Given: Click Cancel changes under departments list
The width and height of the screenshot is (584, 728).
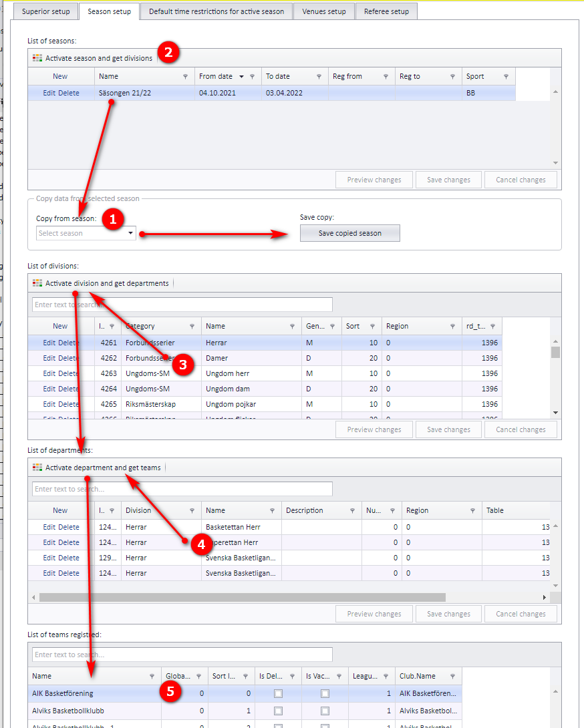Looking at the screenshot, I should (521, 614).
